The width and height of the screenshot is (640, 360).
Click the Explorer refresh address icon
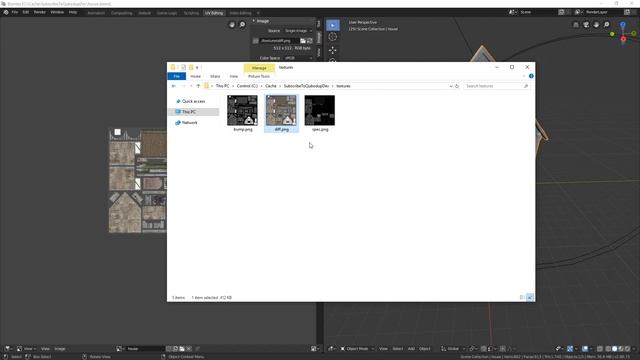coord(457,86)
